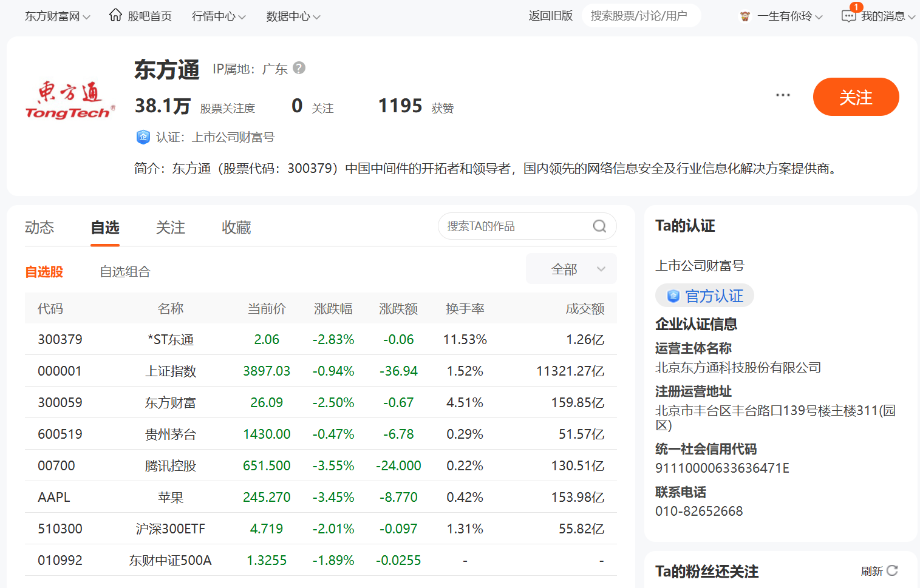Click the home icon beside 股吧首页
This screenshot has width=920, height=588.
point(115,15)
